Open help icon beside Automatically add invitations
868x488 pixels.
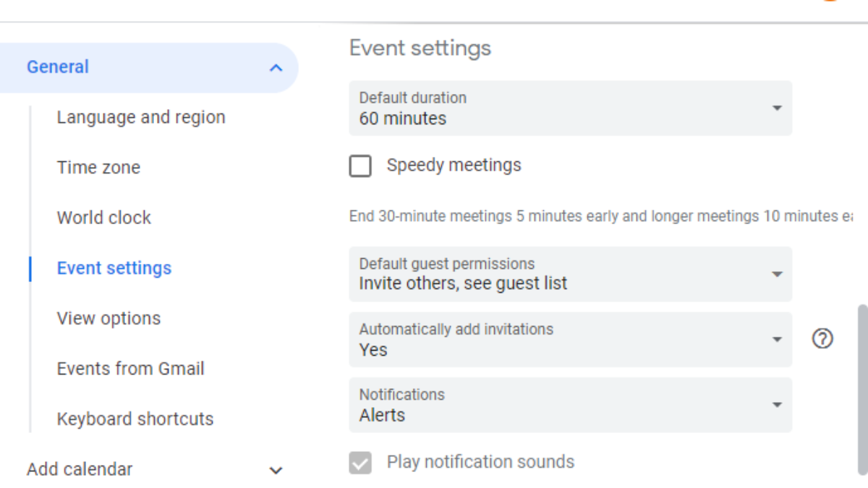(822, 338)
